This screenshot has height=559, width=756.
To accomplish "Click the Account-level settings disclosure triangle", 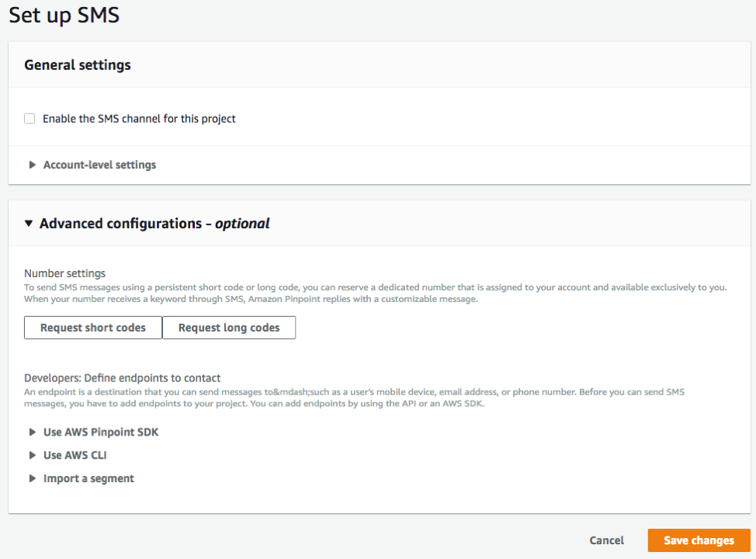I will [32, 165].
